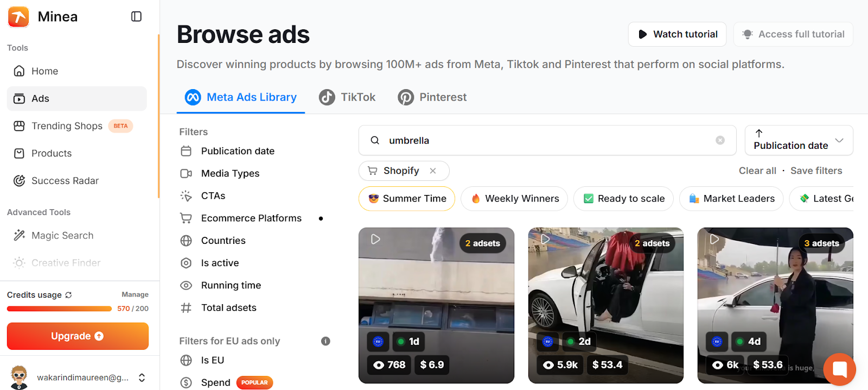The height and width of the screenshot is (390, 868).
Task: Clear the umbrella search text
Action: click(720, 140)
